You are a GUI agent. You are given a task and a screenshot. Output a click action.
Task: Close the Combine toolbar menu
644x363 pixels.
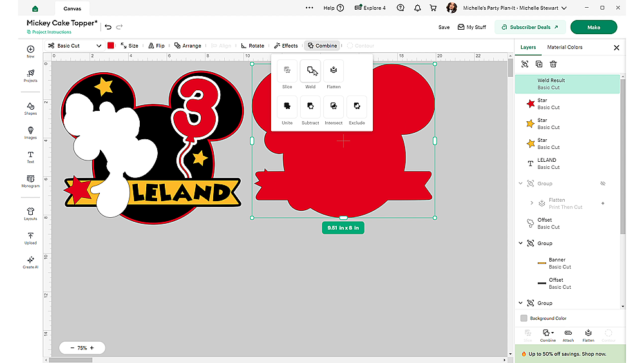[323, 46]
